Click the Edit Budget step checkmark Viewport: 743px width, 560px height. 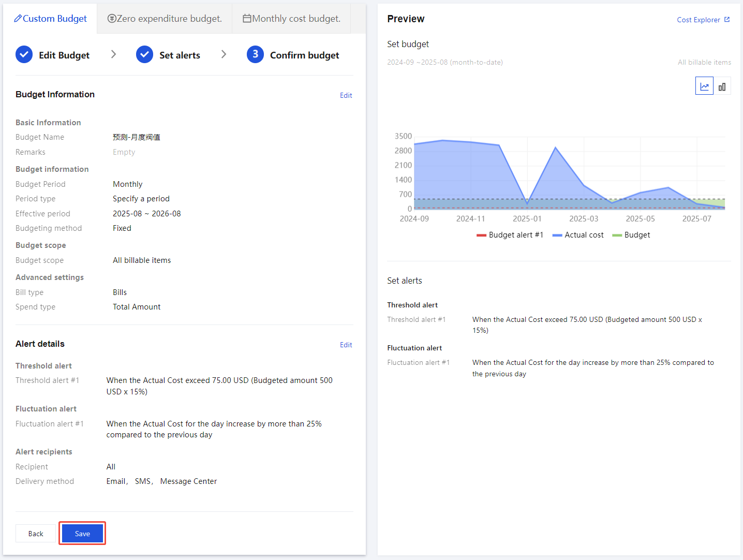tap(24, 55)
